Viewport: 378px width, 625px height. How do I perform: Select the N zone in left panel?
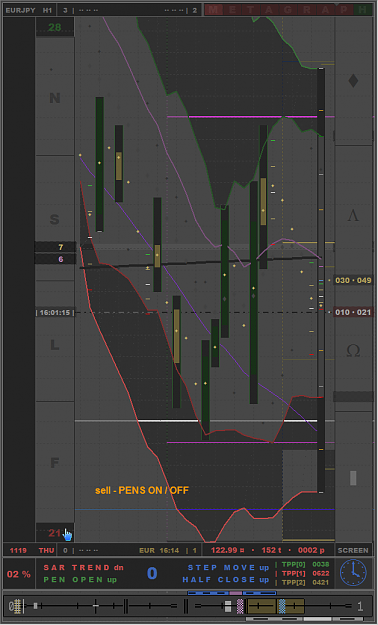tap(55, 98)
